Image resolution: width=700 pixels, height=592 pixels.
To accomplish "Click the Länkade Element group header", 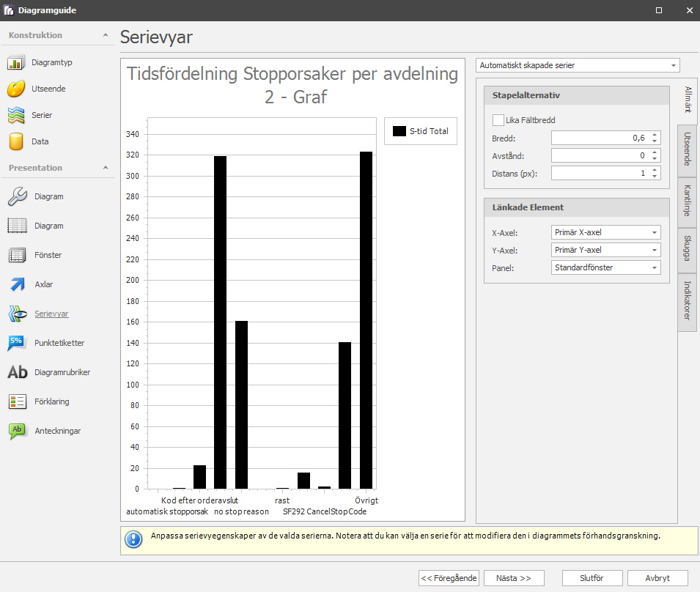I will pyautogui.click(x=577, y=207).
